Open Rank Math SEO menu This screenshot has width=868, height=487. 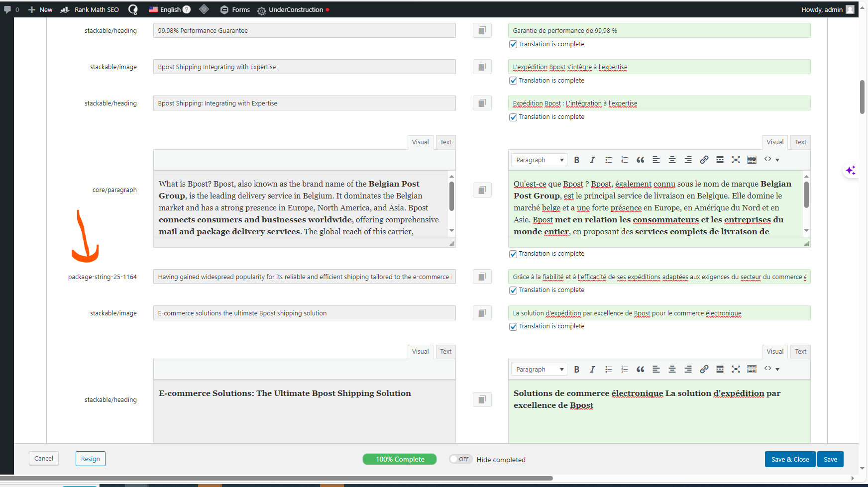[x=90, y=9]
